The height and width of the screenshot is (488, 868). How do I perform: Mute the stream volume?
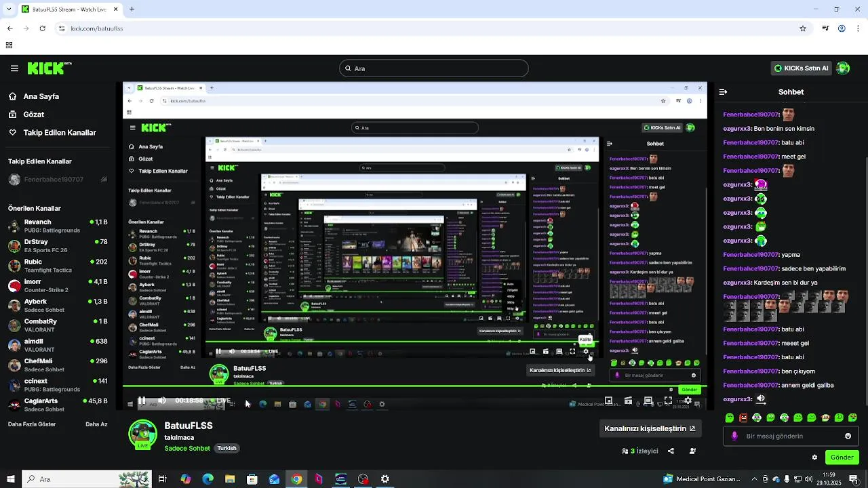pos(162,401)
